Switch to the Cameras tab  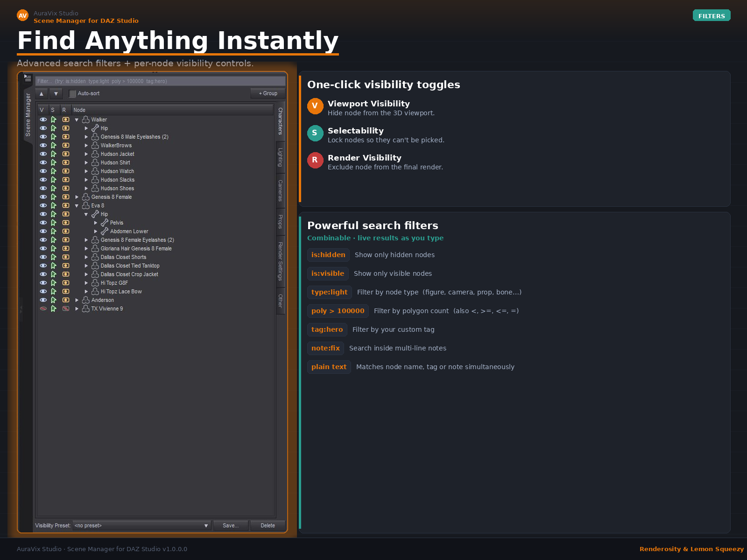[280, 190]
